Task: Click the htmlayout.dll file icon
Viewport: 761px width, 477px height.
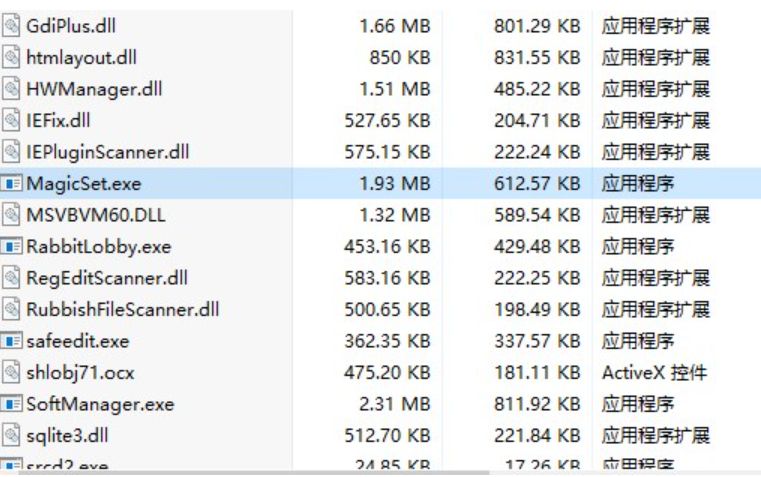Action: [x=11, y=58]
